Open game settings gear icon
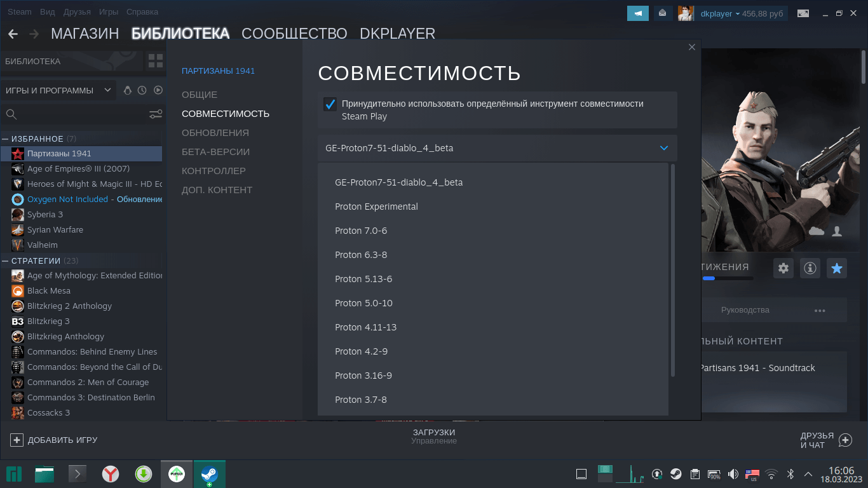The width and height of the screenshot is (868, 488). (783, 268)
